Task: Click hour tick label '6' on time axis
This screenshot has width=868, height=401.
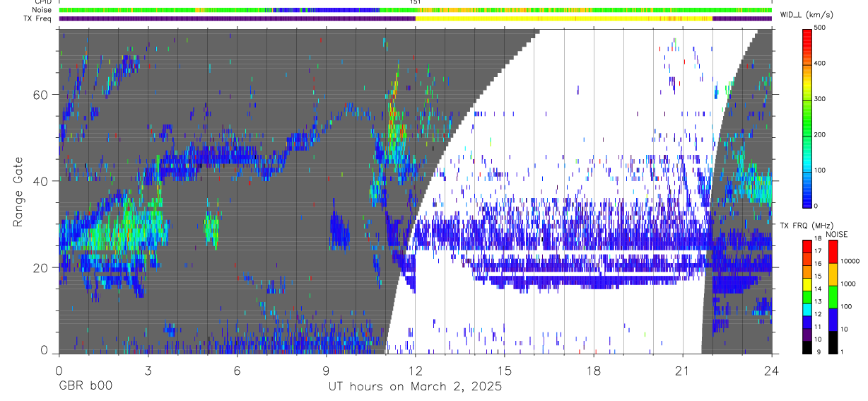Action: click(x=237, y=370)
